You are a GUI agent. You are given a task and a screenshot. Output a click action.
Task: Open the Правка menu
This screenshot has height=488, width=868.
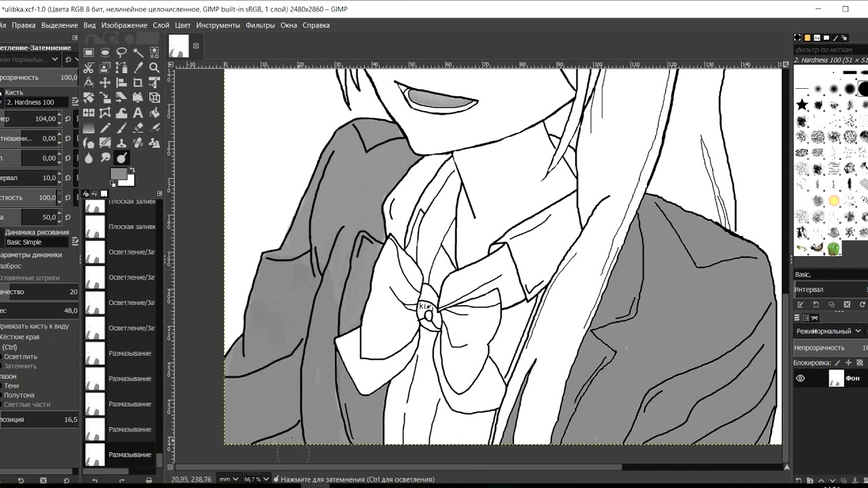click(x=24, y=25)
